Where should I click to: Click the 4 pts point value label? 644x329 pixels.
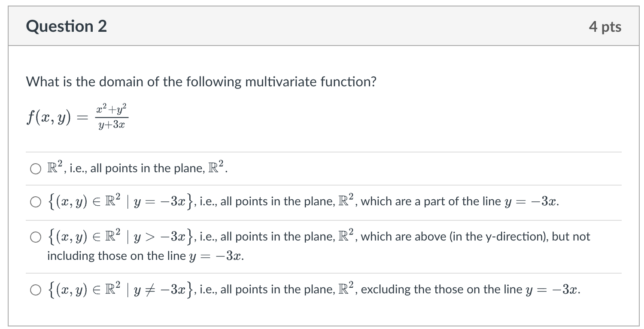pos(606,26)
